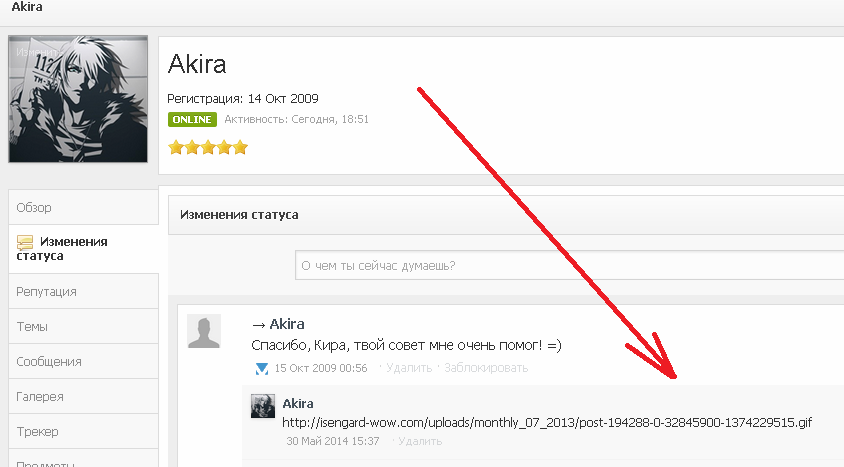Click the blue arrow icon beside 15 Окт 2009
This screenshot has width=844, height=467.
tap(262, 369)
